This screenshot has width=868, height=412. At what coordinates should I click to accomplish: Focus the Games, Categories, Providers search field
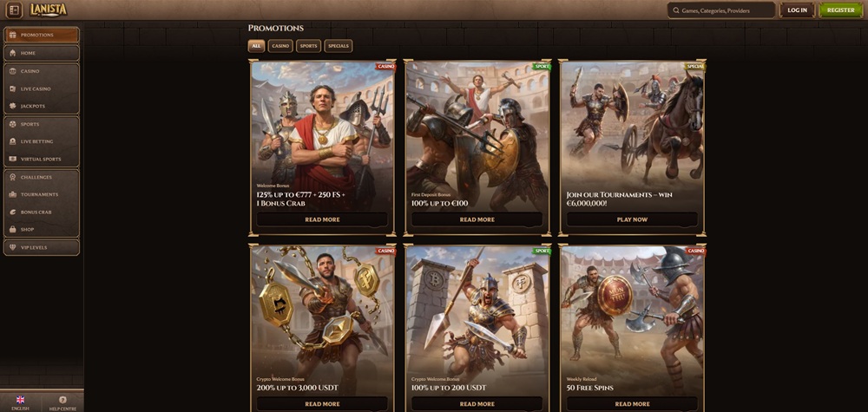pos(721,10)
